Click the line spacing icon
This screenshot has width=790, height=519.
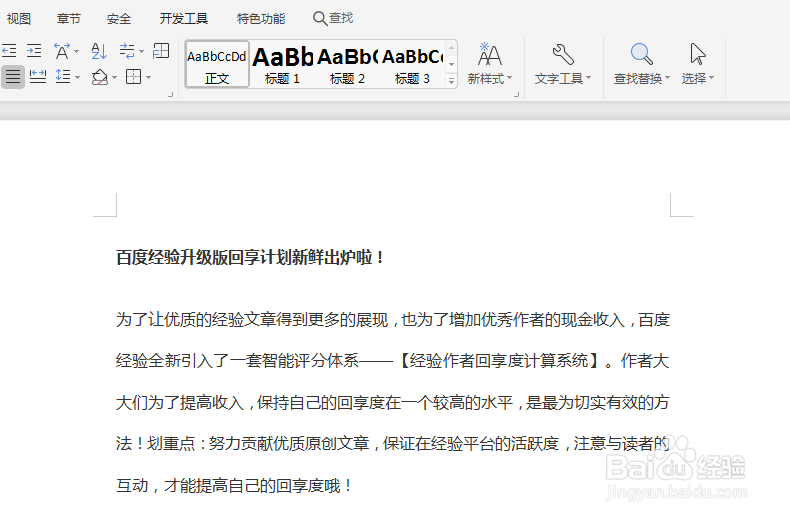click(x=63, y=77)
